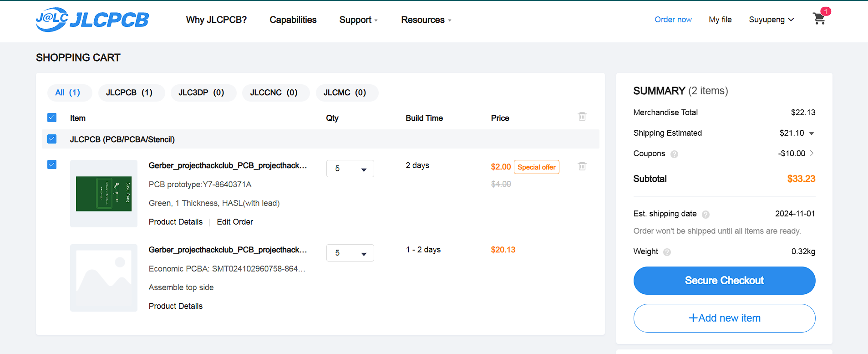
Task: Select the JLCMC (0) tab
Action: [x=347, y=92]
